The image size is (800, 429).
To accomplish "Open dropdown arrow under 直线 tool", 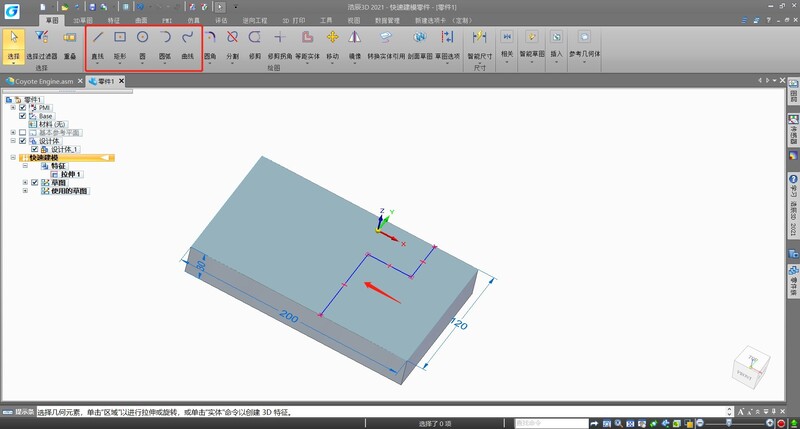I will pyautogui.click(x=97, y=63).
